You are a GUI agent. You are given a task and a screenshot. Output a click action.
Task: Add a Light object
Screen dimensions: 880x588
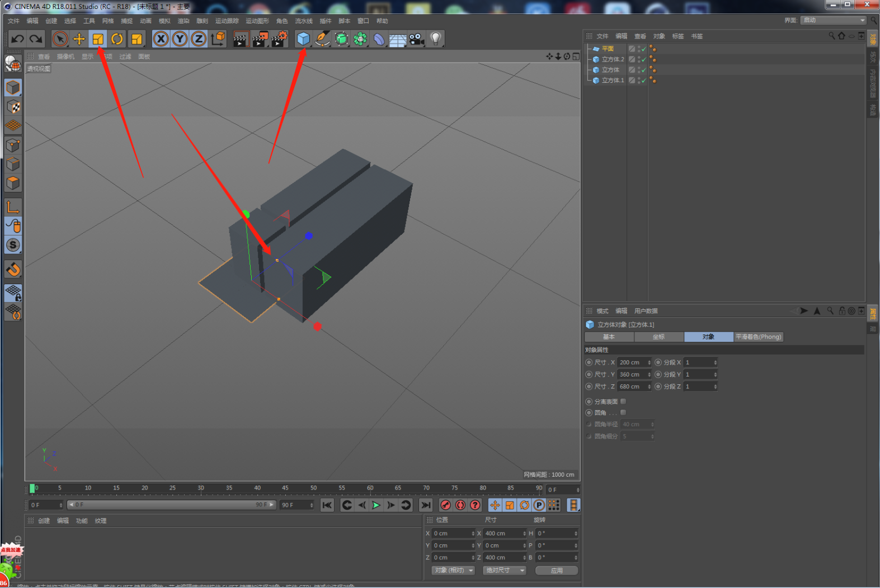436,39
